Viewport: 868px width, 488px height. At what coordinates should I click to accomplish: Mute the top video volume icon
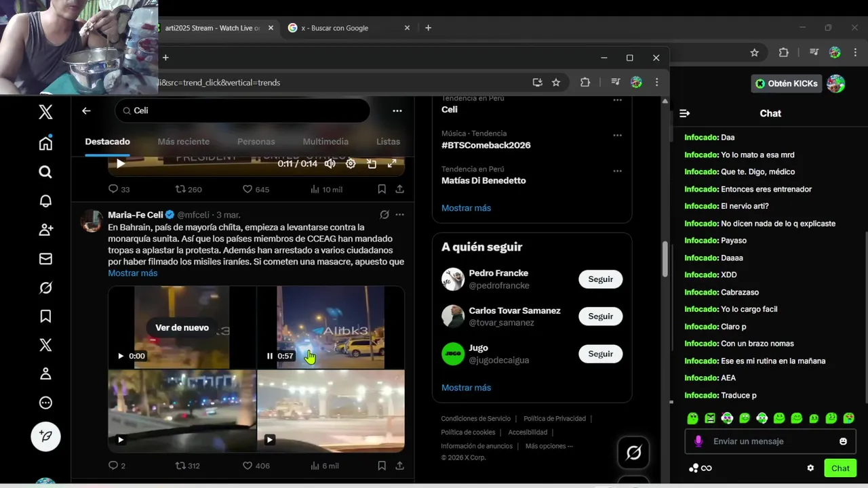(330, 163)
